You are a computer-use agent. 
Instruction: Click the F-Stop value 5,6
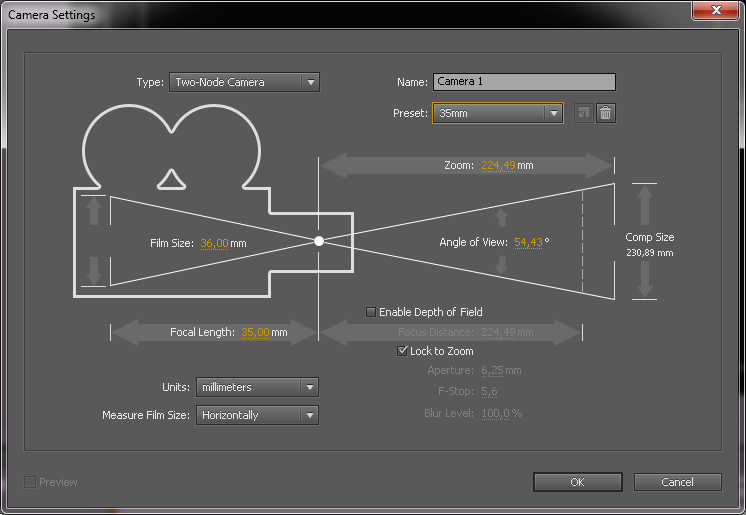click(x=489, y=391)
